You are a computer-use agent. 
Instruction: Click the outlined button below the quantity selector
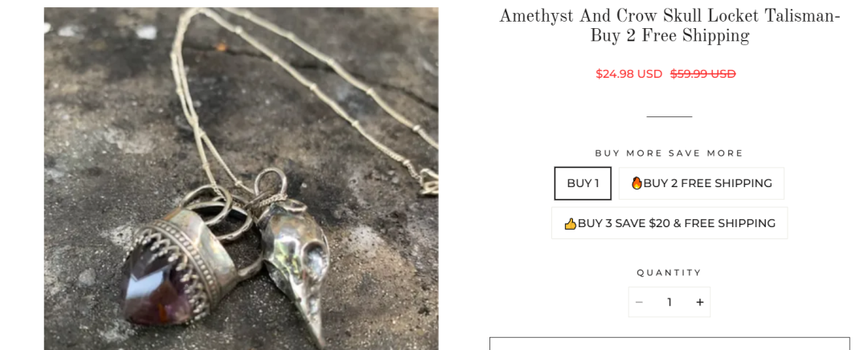pyautogui.click(x=669, y=344)
